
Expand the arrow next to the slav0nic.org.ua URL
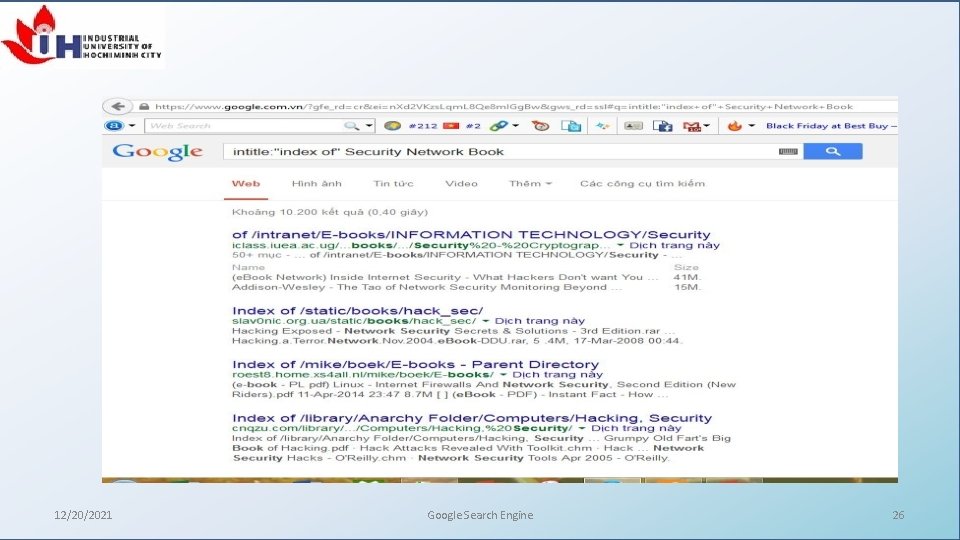coord(486,321)
